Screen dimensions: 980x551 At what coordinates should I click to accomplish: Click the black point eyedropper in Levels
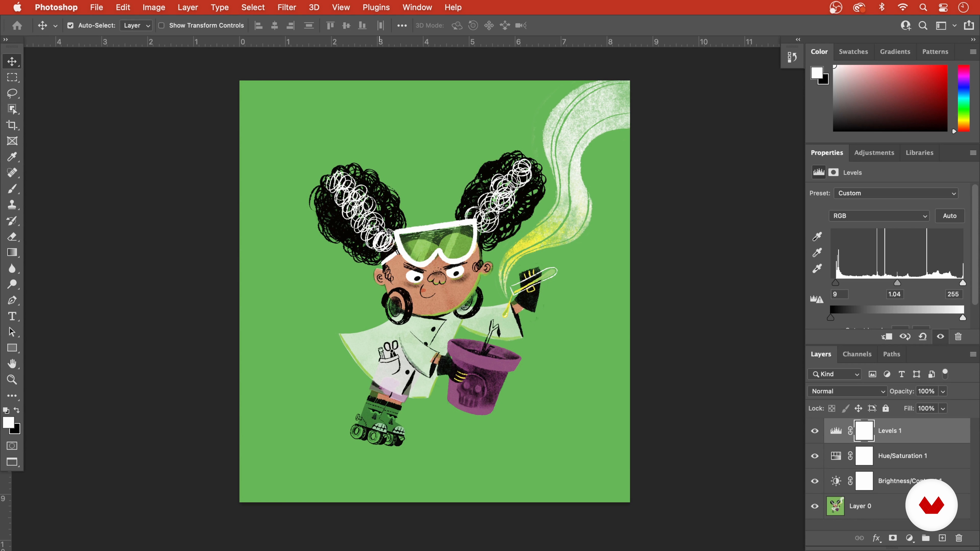tap(817, 236)
